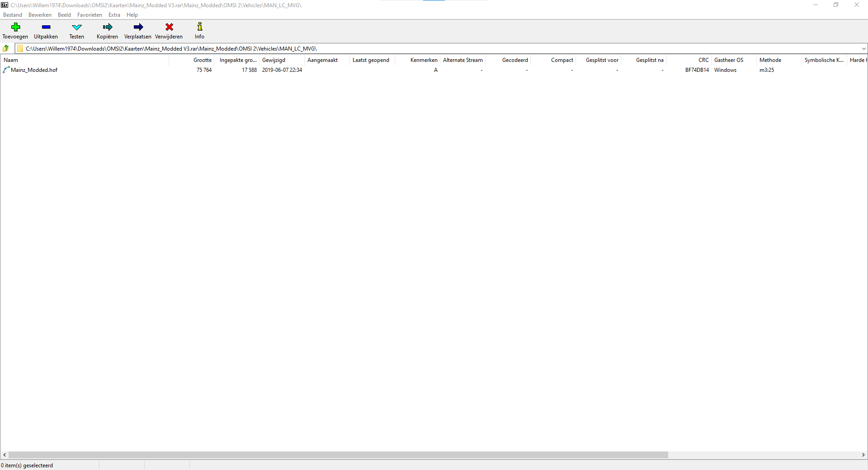Open the Extra menu
The image size is (868, 470).
114,15
